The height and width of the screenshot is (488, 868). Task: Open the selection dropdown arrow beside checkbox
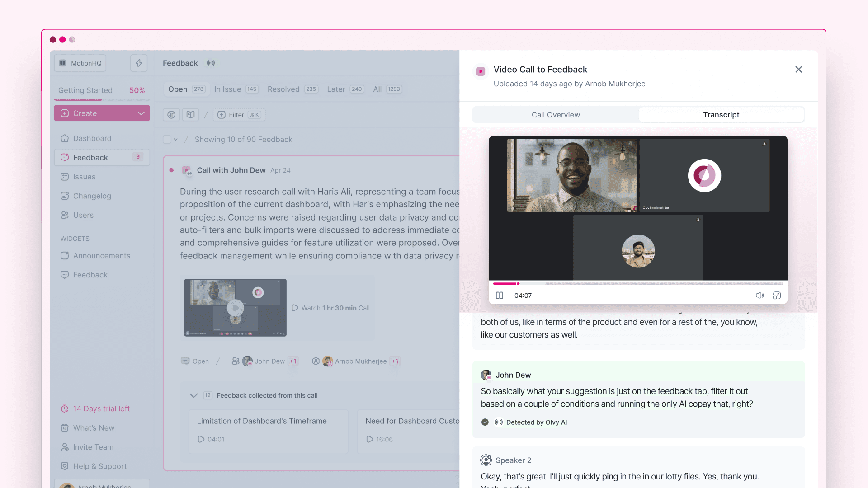(176, 140)
